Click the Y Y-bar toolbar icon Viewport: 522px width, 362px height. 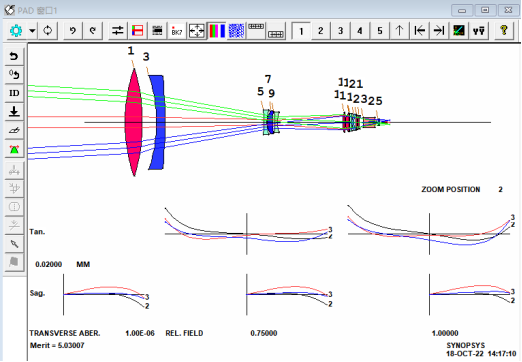point(479,31)
